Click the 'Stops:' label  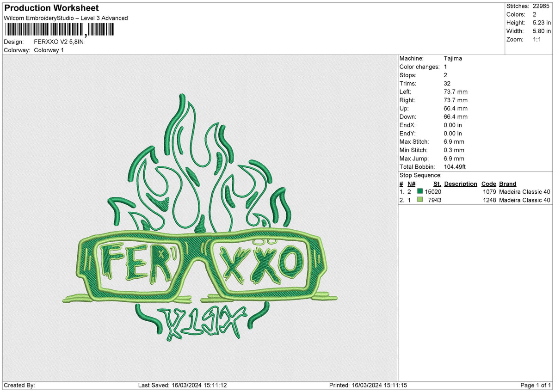[408, 75]
